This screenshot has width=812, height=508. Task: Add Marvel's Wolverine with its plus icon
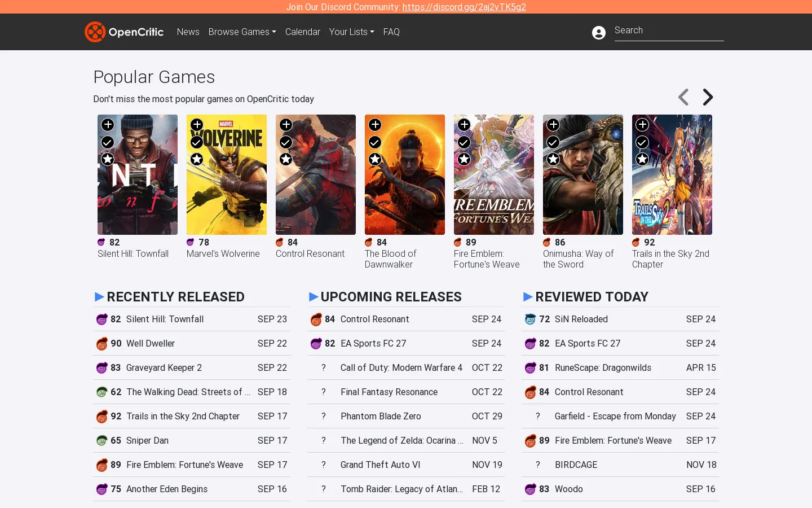(197, 125)
